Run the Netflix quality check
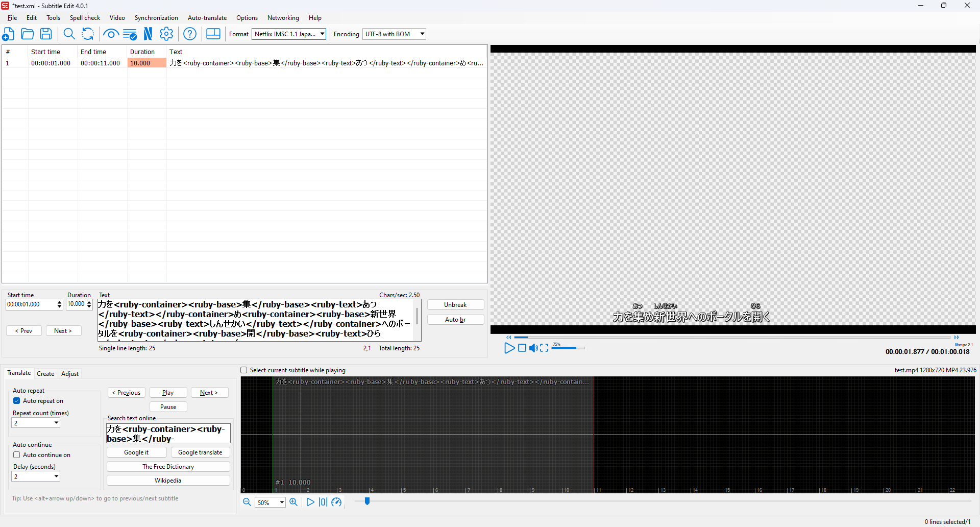This screenshot has width=980, height=527. [148, 34]
